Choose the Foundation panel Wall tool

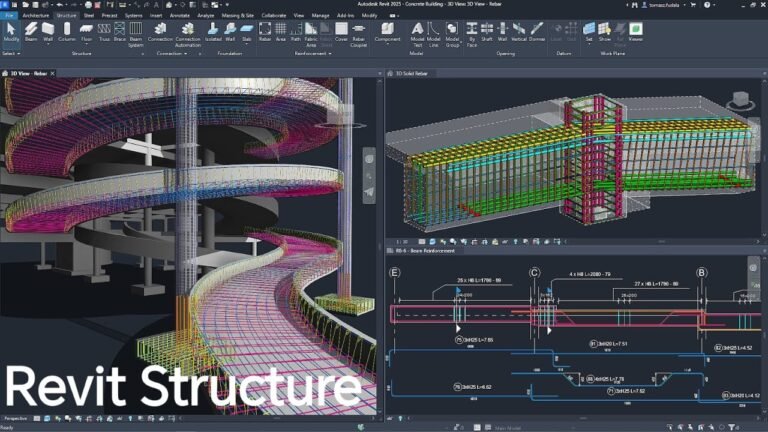point(230,32)
